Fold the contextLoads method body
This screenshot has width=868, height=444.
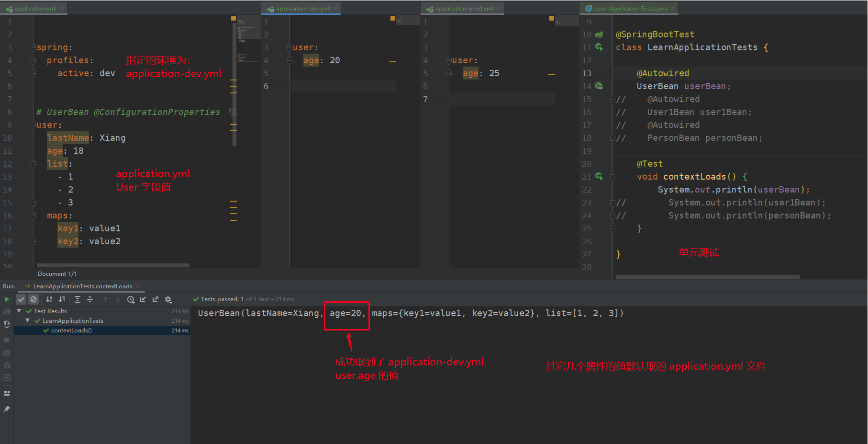click(x=612, y=177)
